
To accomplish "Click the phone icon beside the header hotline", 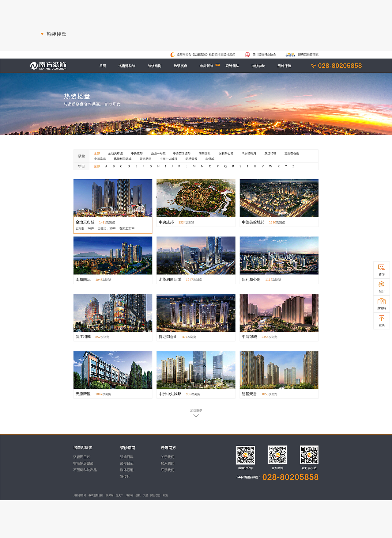I will [313, 66].
